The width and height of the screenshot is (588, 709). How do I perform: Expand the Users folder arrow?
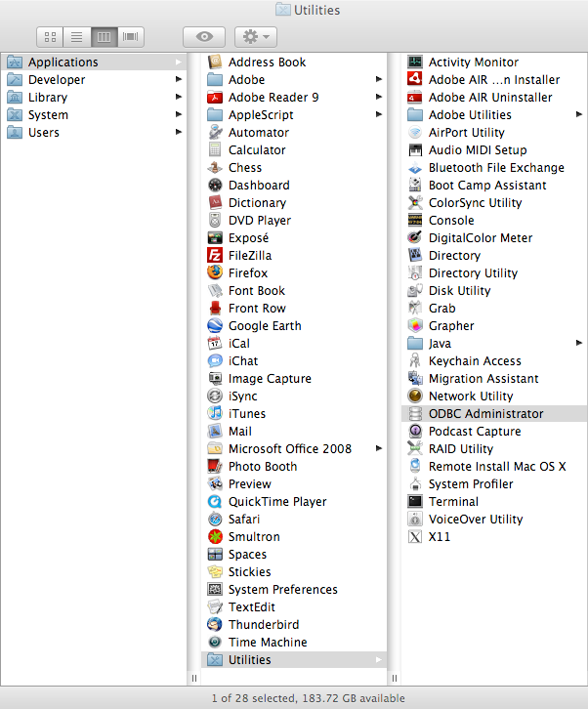(x=179, y=132)
